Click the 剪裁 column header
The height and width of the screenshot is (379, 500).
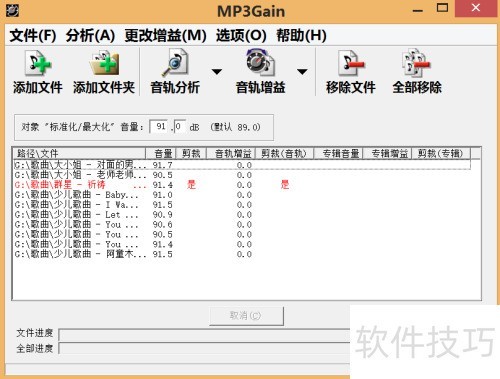[191, 153]
